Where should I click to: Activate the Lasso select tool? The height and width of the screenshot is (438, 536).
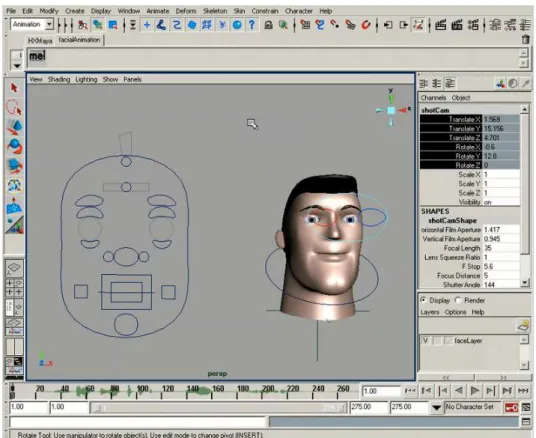tap(14, 107)
